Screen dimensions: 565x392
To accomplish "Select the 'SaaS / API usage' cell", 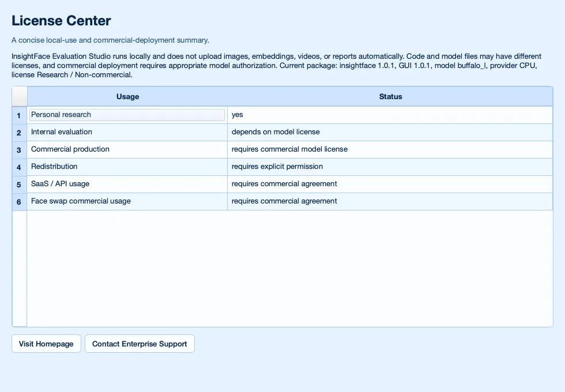I will 127,184.
